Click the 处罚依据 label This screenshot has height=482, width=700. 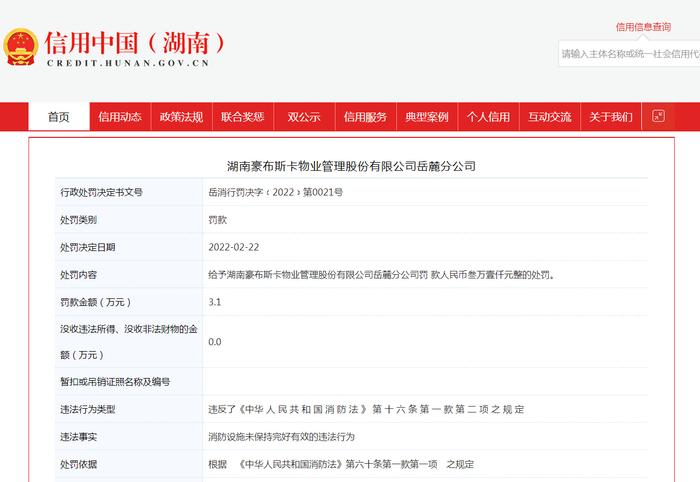pos(79,464)
